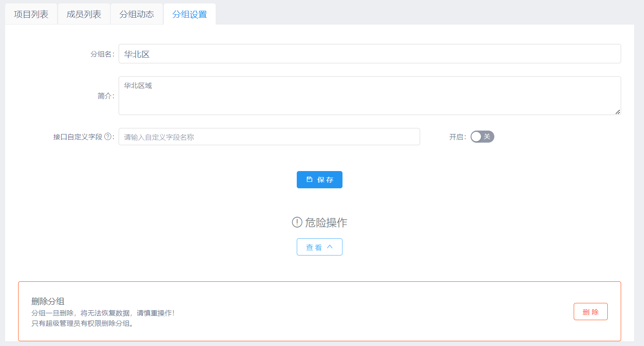
Task: Select the 分组设置 tab
Action: (189, 14)
